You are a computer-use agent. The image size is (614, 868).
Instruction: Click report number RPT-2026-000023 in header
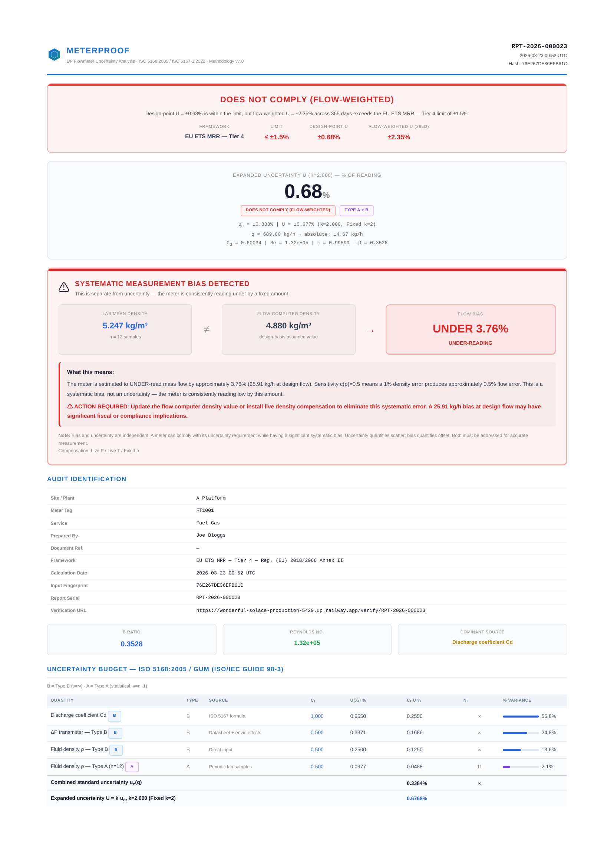(x=539, y=46)
